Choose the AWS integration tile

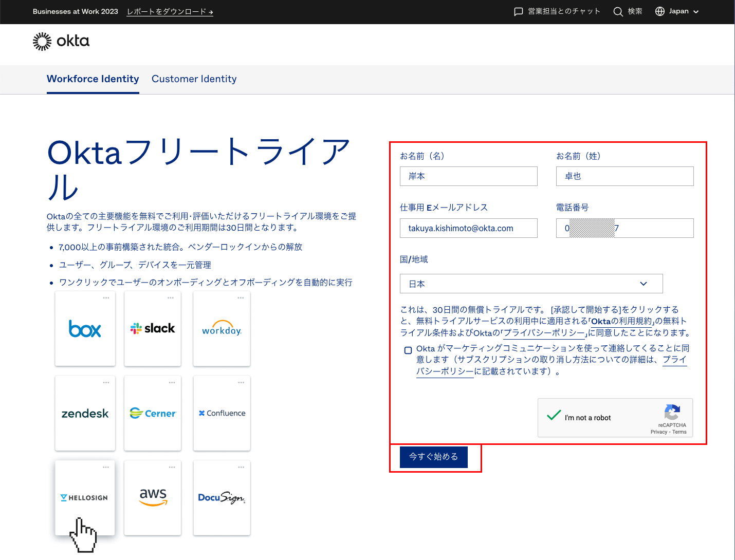pyautogui.click(x=153, y=498)
